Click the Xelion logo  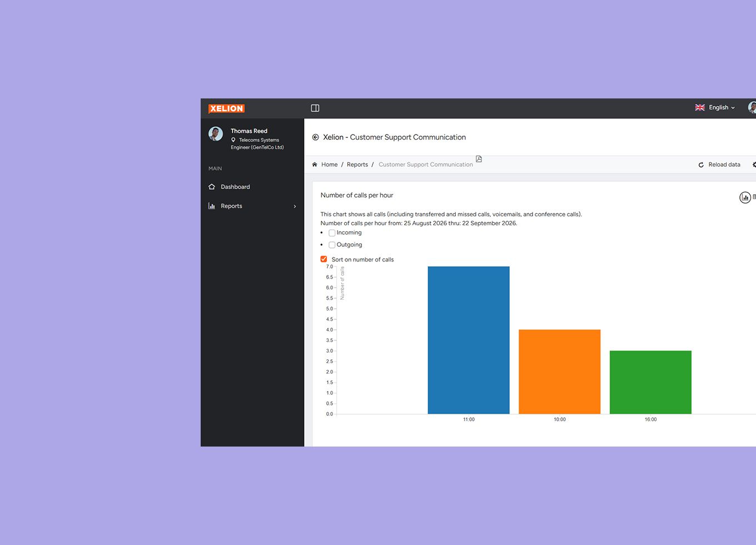(x=226, y=108)
